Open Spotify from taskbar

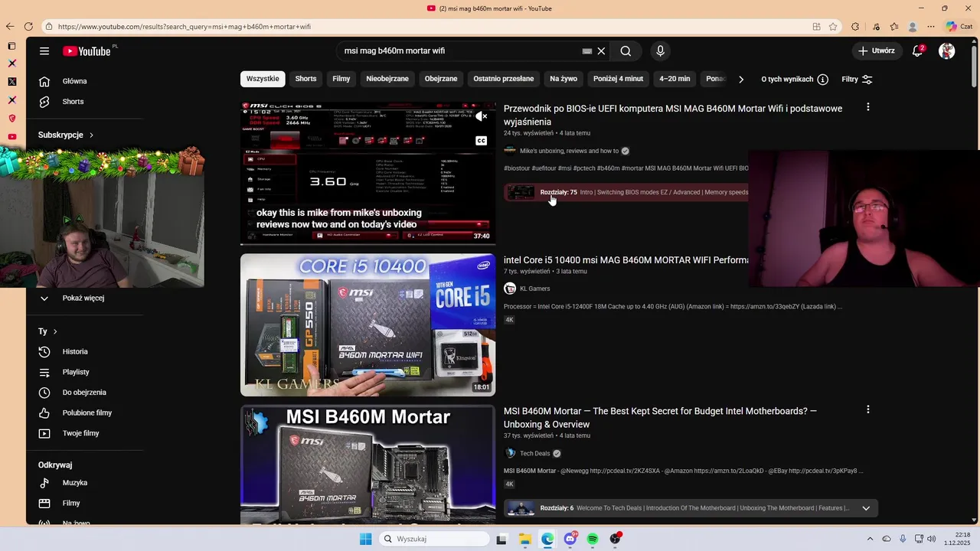[x=593, y=539]
